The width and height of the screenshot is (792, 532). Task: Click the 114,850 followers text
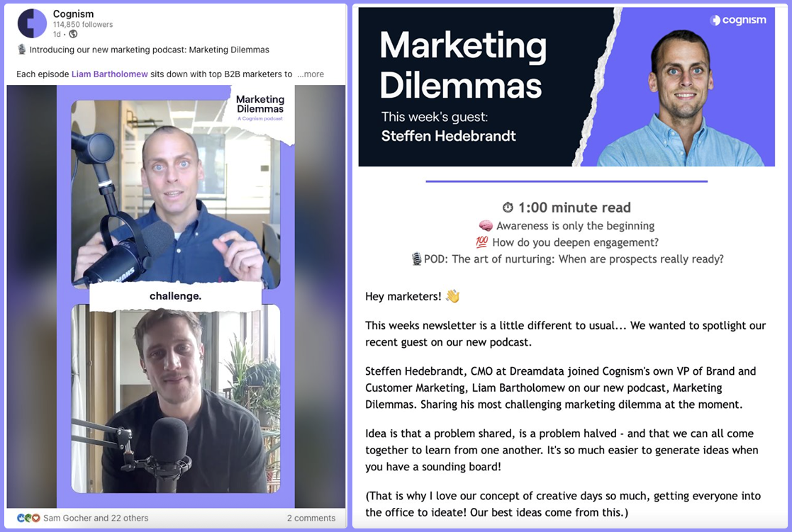[x=83, y=24]
